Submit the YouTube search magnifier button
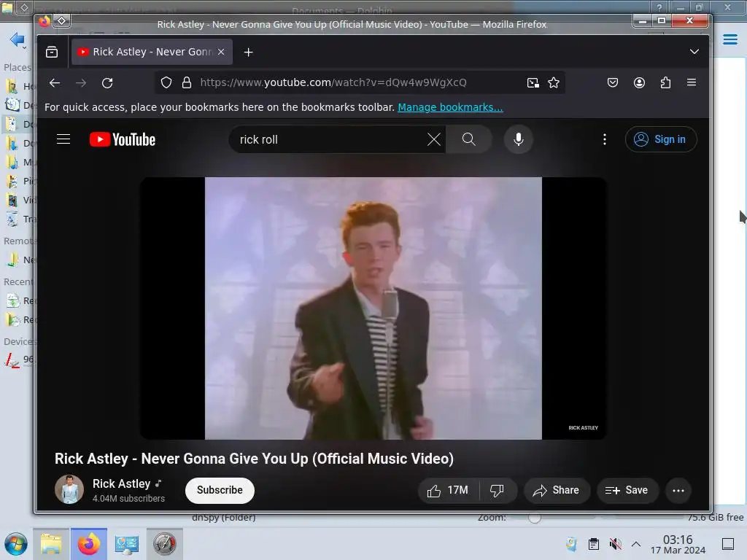The height and width of the screenshot is (560, 747). coord(469,139)
